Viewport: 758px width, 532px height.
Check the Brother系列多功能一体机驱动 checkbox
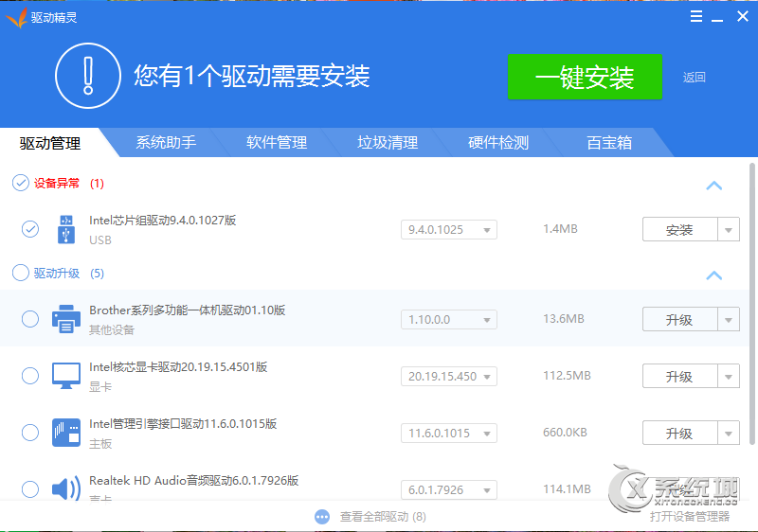click(x=30, y=319)
